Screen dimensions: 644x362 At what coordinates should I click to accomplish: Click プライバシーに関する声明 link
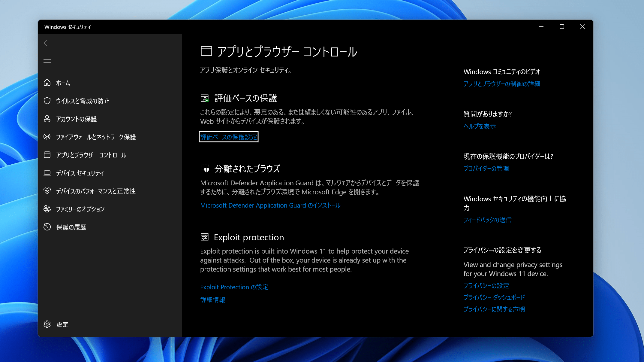[x=494, y=309]
